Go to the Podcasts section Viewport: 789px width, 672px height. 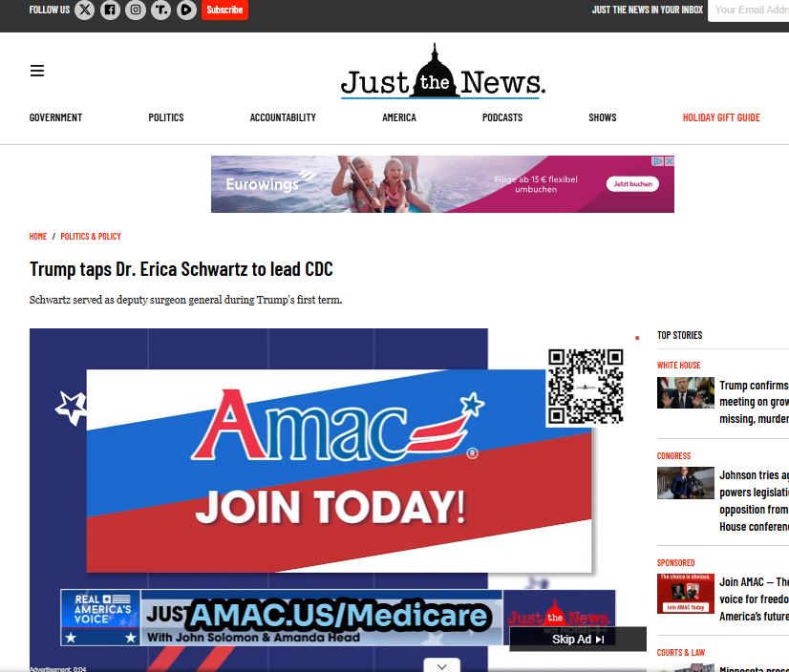tap(502, 117)
